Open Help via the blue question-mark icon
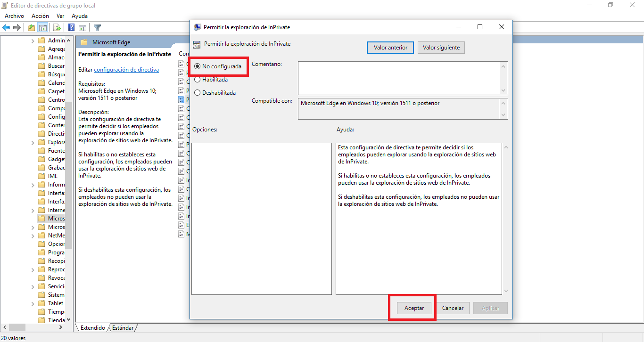 72,27
